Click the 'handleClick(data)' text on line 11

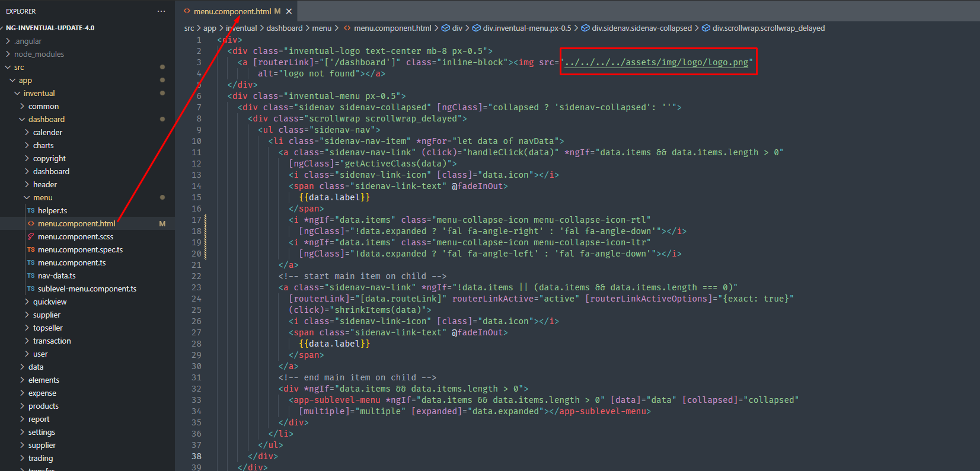(x=512, y=152)
